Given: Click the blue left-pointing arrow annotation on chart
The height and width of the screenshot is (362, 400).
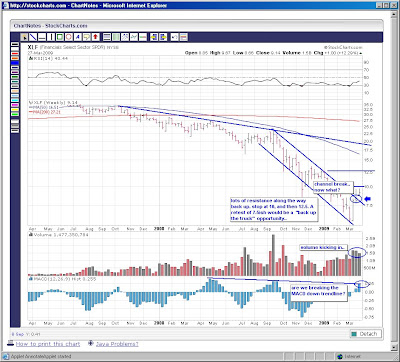Looking at the screenshot, I should tap(367, 199).
